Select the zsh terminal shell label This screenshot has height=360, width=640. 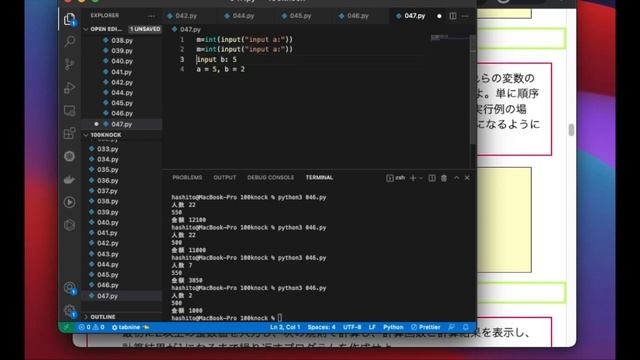point(396,178)
